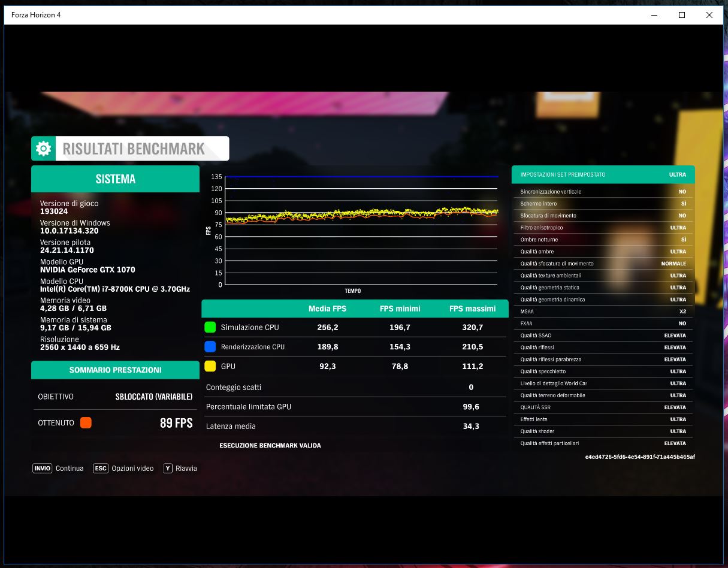Screen dimensions: 728x568
Task: Close the Forza Horizon 4 window
Action: point(709,15)
